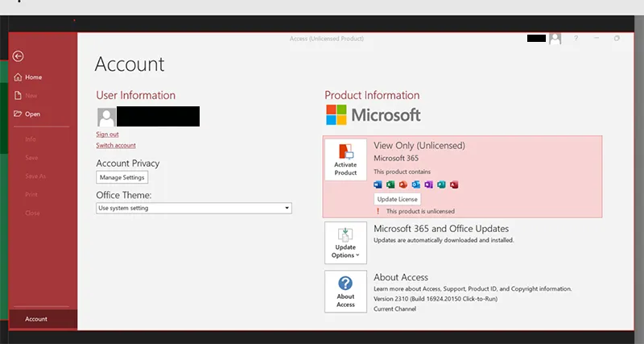
Task: Open the Office Theme dropdown
Action: [193, 208]
